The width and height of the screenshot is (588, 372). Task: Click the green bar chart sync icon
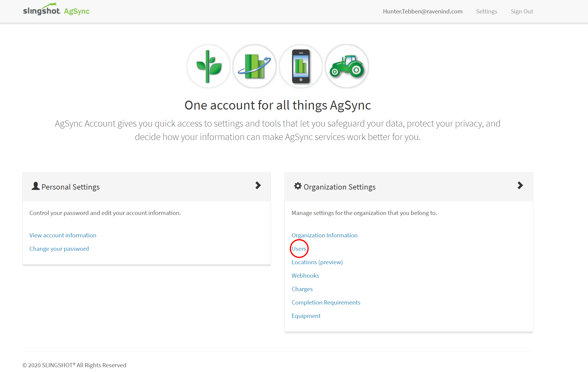point(255,66)
